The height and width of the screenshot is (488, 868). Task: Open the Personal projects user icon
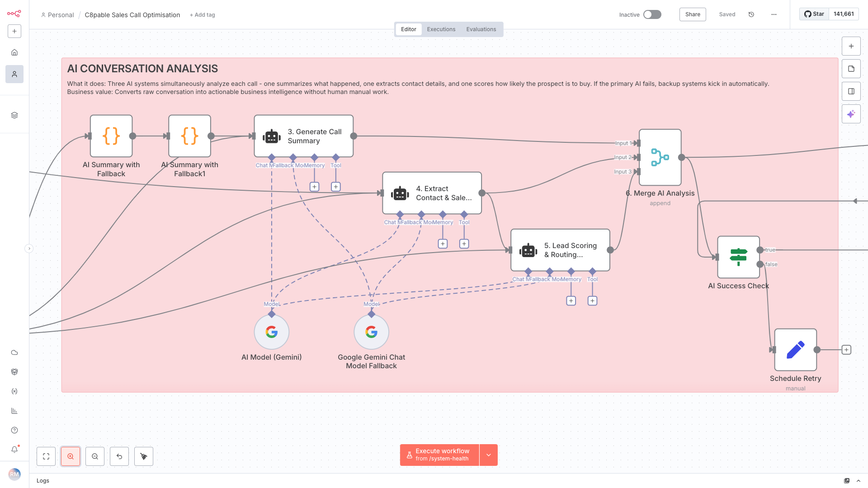coord(14,74)
